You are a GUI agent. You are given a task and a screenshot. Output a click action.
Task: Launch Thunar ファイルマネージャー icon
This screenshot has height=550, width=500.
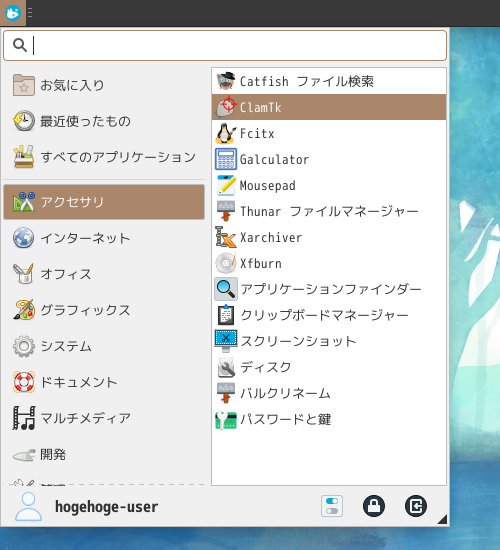pos(226,211)
